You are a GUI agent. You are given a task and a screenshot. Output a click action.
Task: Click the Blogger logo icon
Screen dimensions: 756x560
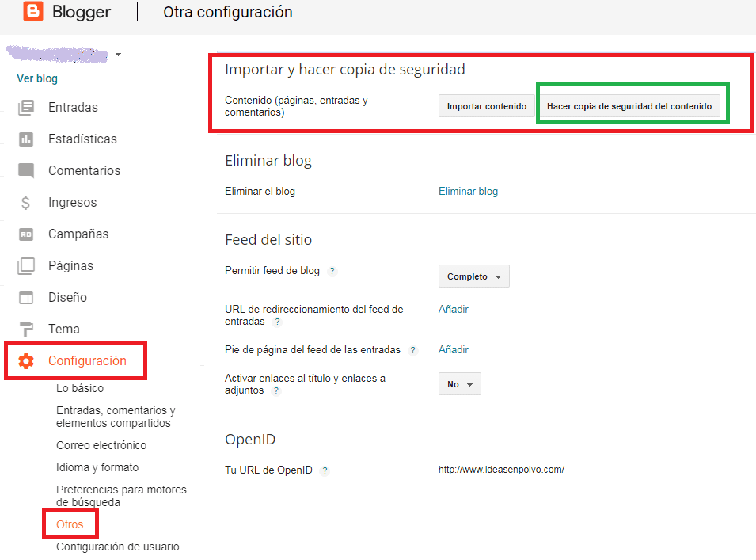(x=33, y=10)
